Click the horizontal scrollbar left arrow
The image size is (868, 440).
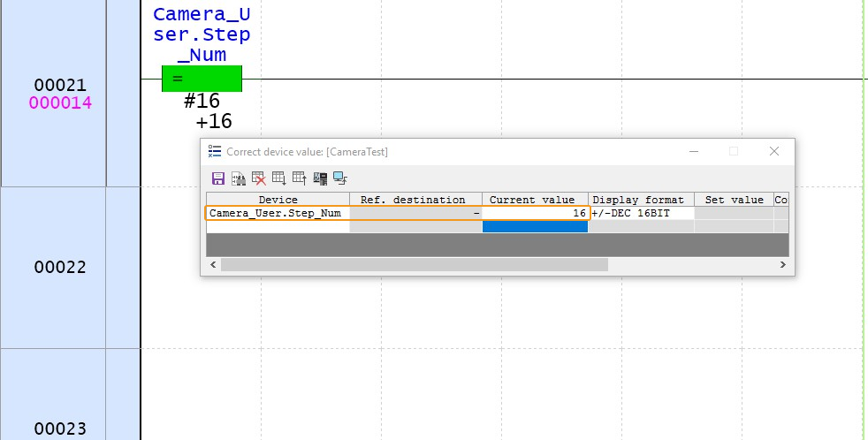(212, 264)
